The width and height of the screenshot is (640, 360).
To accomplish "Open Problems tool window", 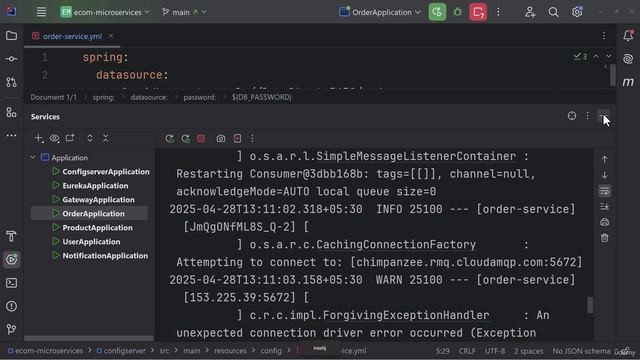I will point(11,306).
